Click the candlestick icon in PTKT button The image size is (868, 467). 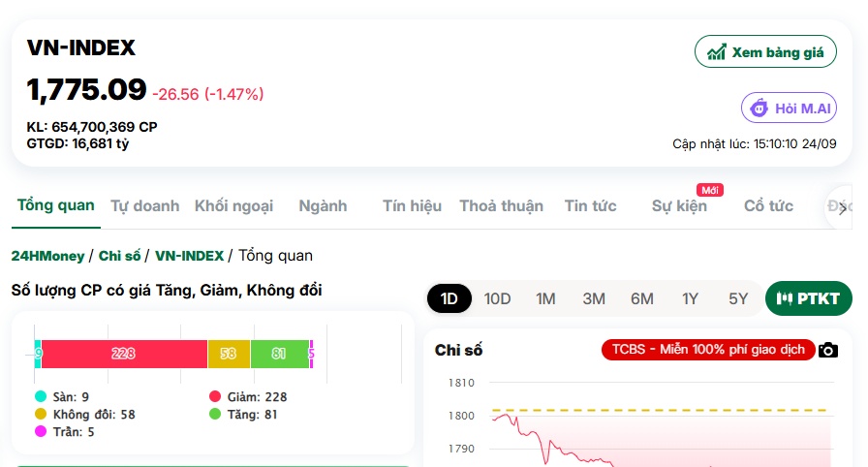[785, 298]
